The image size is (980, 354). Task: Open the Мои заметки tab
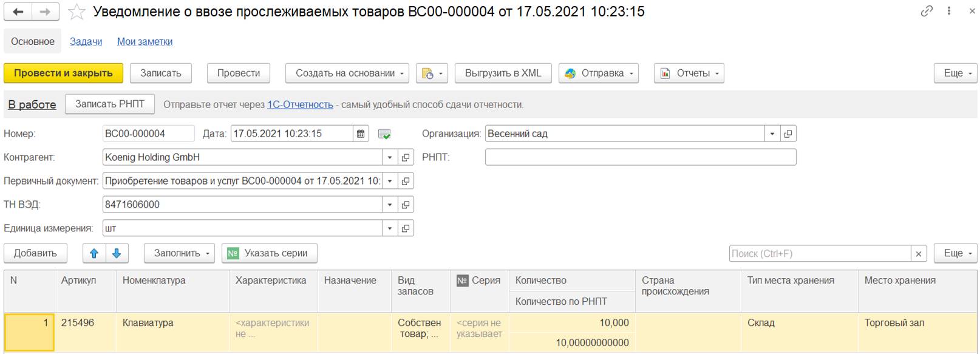click(145, 41)
